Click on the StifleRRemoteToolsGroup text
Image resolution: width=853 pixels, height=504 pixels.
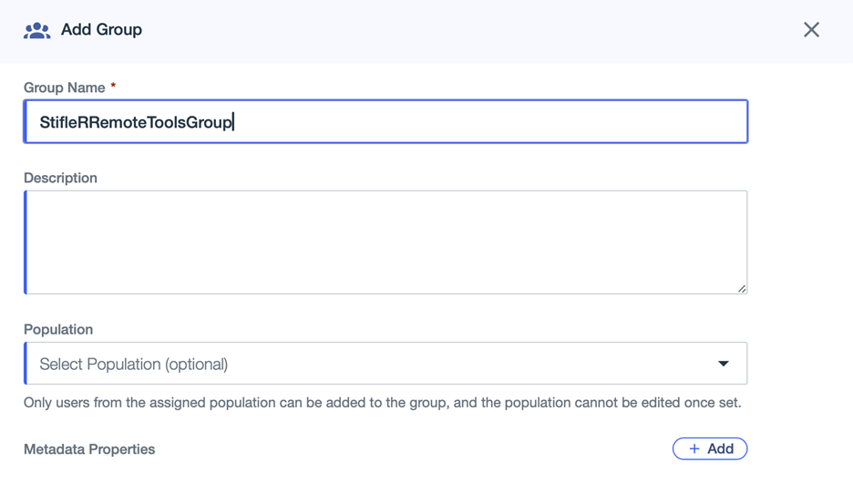pos(136,122)
